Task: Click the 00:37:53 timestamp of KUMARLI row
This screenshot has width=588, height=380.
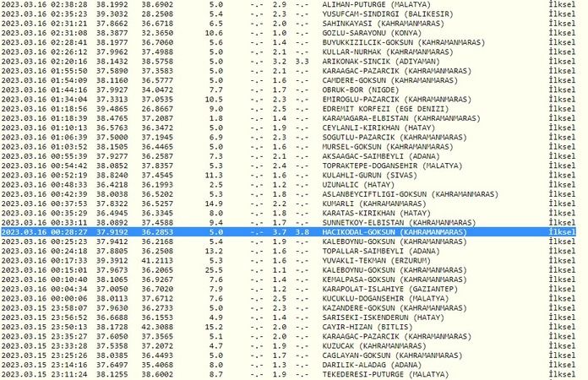Action: [57, 204]
